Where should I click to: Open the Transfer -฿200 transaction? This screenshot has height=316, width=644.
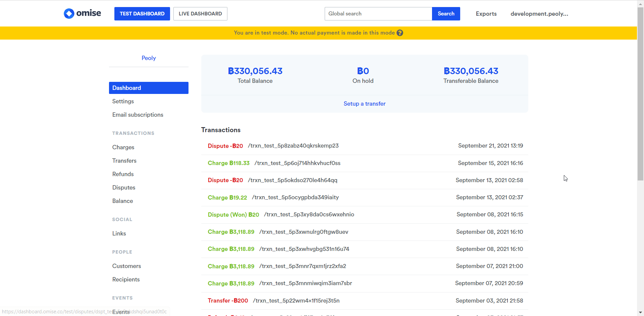point(365,301)
